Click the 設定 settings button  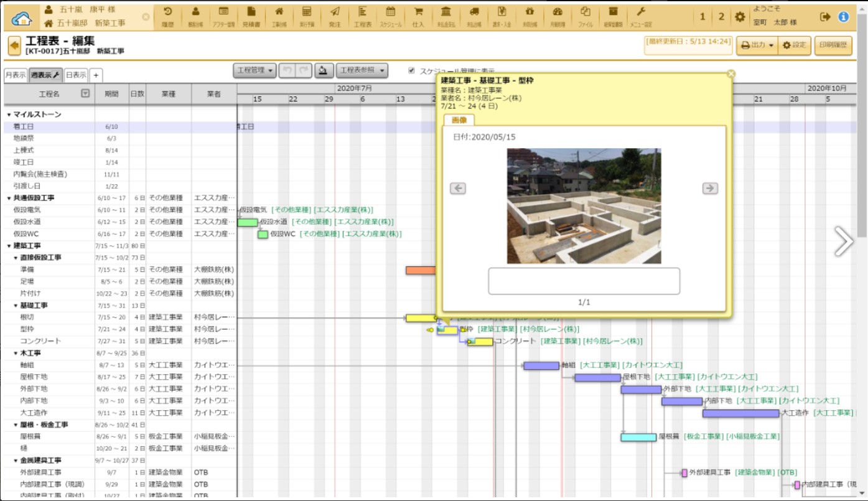click(x=795, y=45)
